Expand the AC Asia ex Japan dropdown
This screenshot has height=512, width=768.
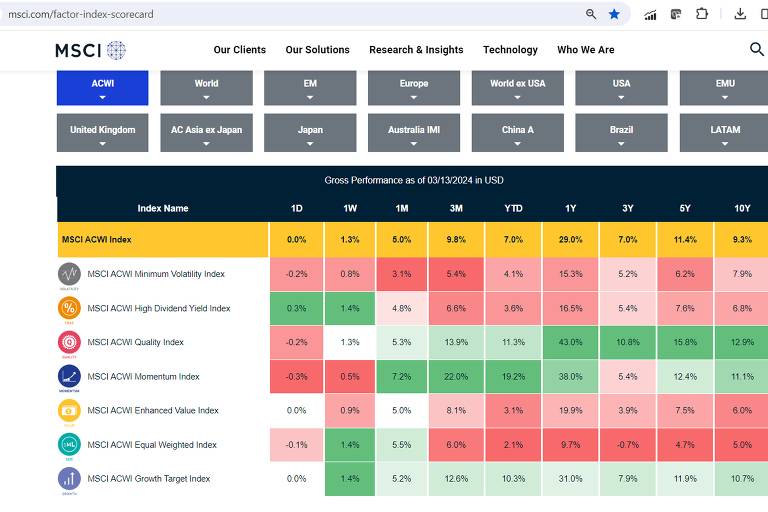click(206, 133)
